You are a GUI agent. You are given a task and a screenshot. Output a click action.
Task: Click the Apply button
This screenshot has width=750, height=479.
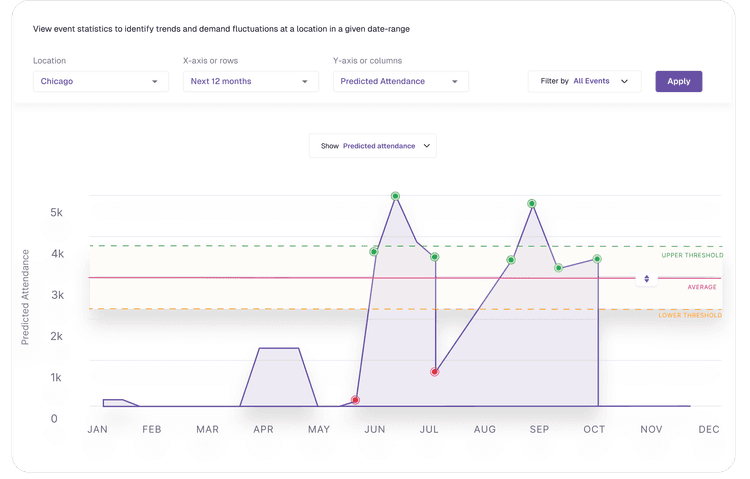[x=678, y=81]
